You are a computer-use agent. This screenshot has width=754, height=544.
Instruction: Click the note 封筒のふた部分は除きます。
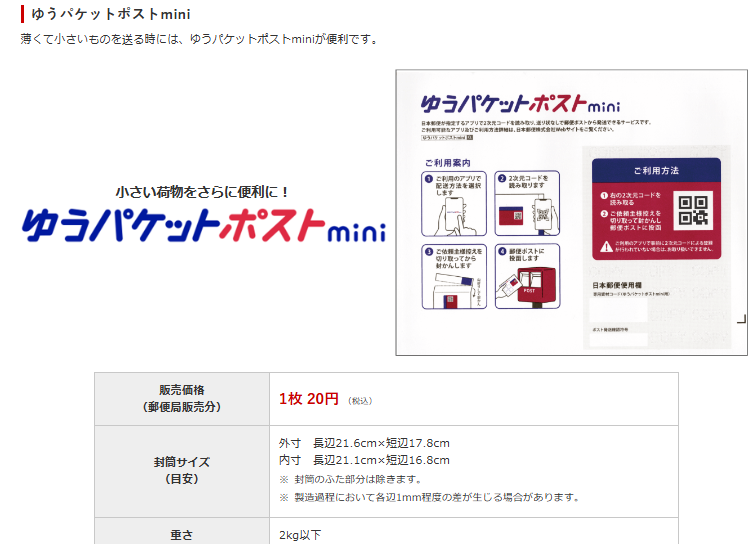click(358, 479)
